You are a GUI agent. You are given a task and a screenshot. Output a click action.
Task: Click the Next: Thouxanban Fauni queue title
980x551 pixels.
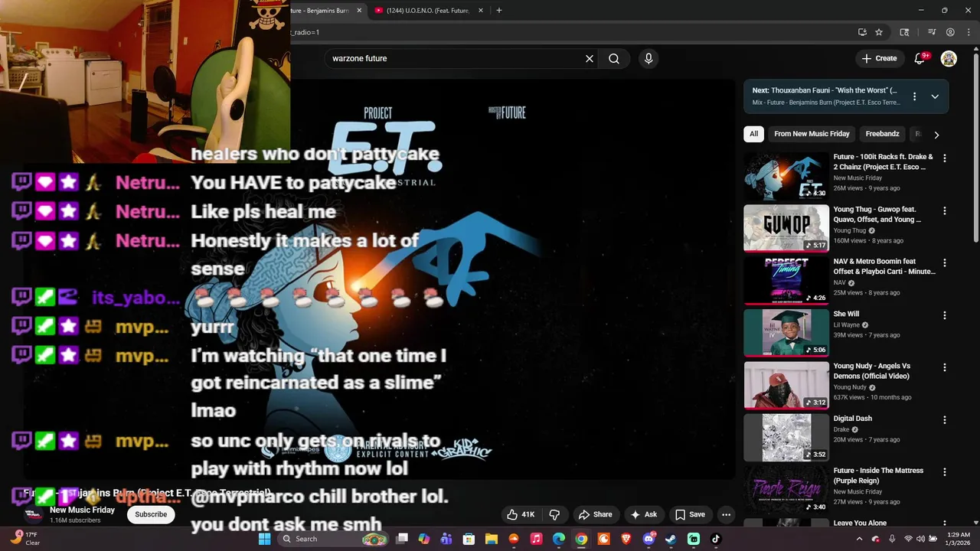(824, 90)
